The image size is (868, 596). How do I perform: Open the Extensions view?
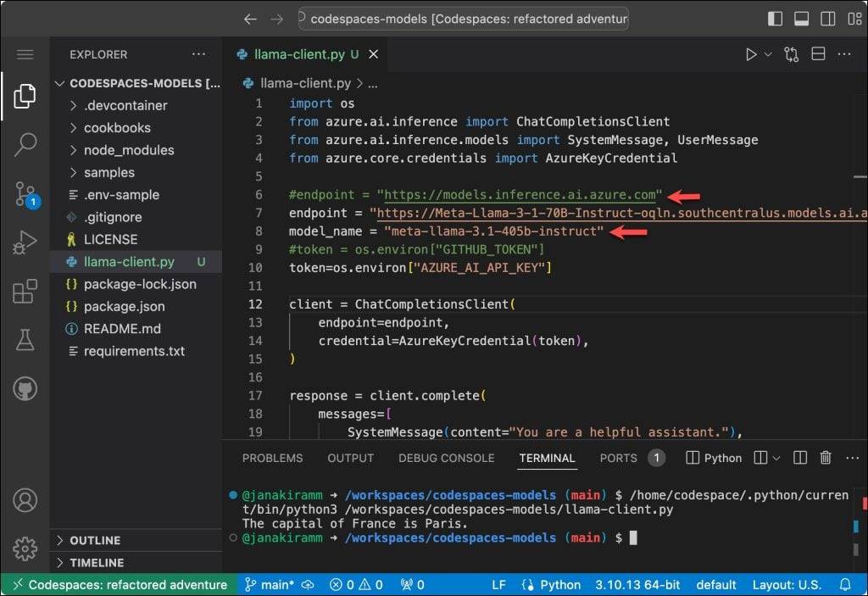point(25,292)
